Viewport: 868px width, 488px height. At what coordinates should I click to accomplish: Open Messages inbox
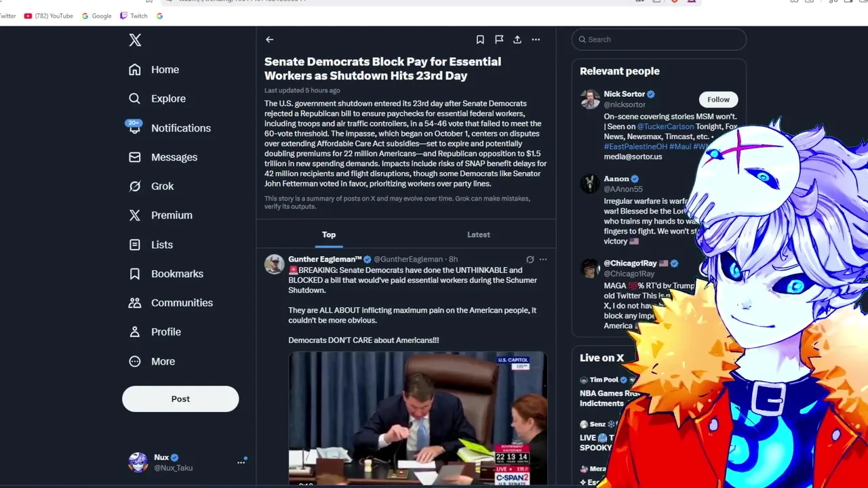click(x=163, y=157)
